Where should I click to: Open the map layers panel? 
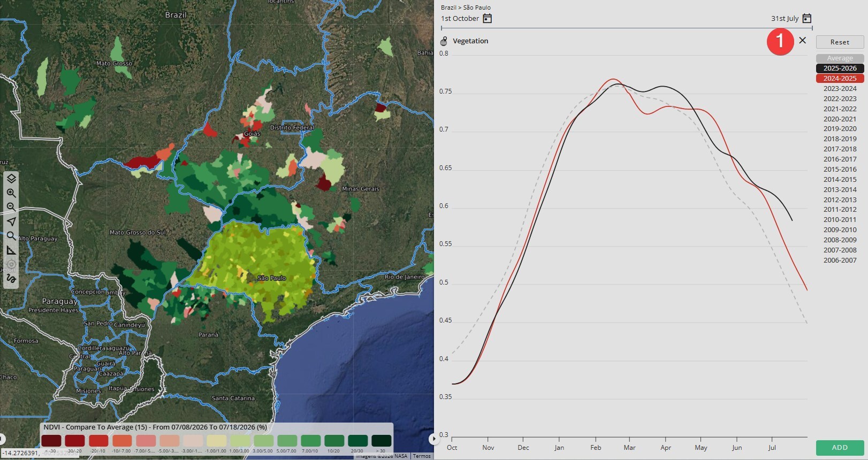pyautogui.click(x=11, y=179)
